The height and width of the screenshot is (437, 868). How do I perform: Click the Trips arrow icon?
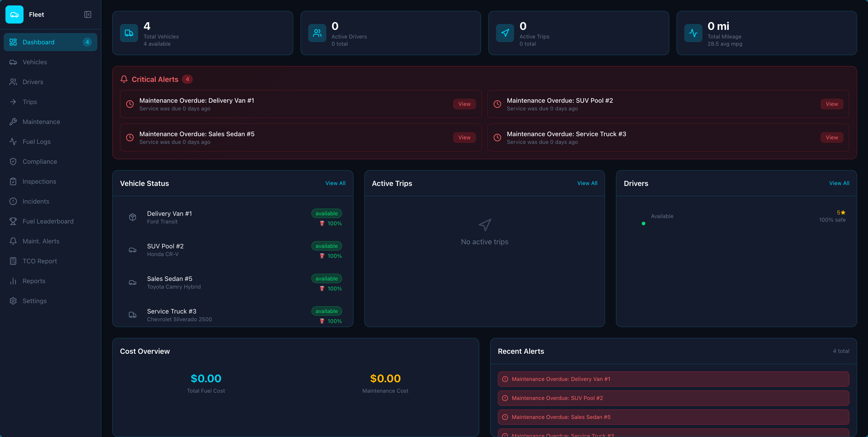point(13,102)
